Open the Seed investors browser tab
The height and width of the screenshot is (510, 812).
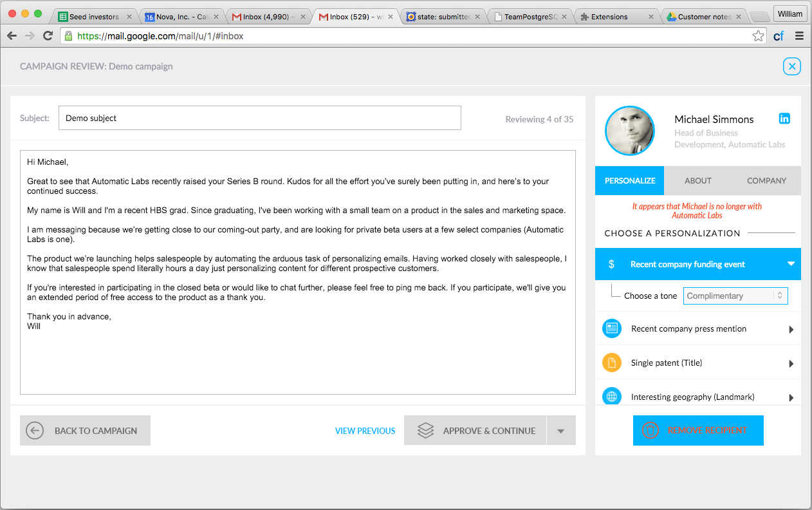pos(94,17)
